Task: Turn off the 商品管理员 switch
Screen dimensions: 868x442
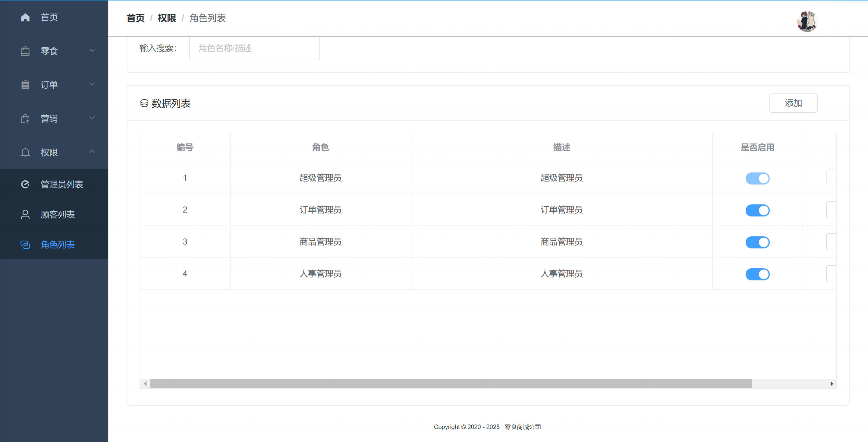Action: click(x=757, y=242)
